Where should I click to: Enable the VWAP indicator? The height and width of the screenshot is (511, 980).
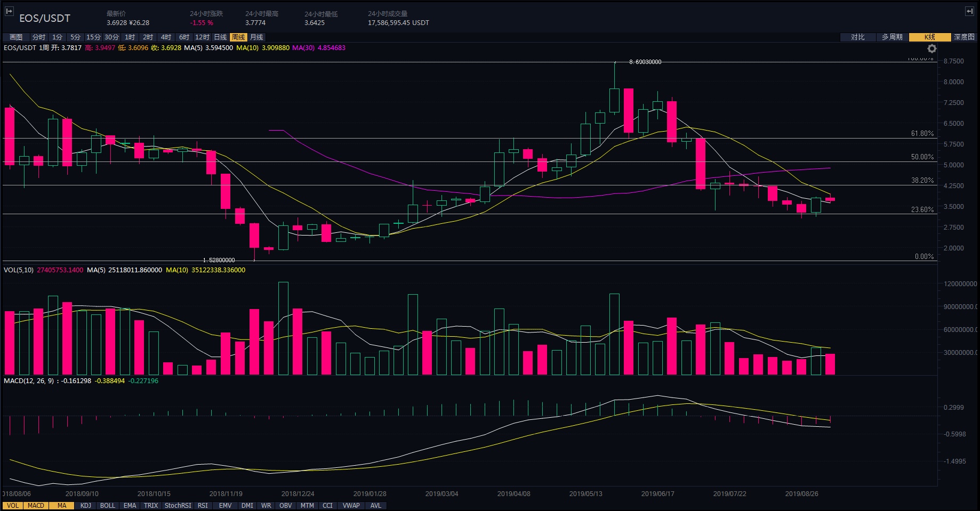point(351,506)
